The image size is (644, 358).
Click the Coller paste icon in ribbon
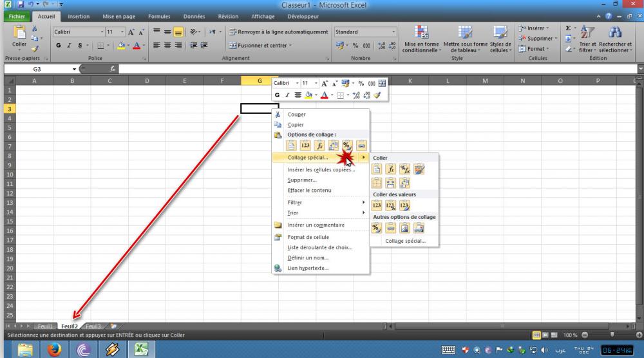[19, 32]
